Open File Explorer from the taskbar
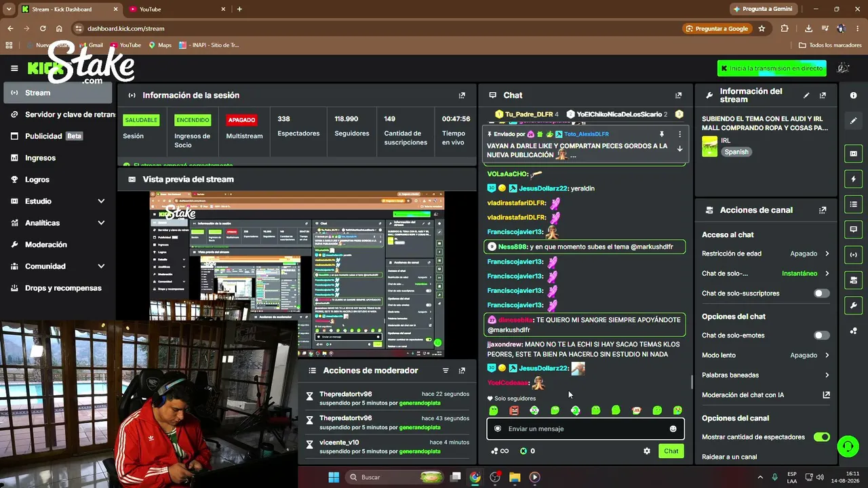Image resolution: width=868 pixels, height=488 pixels. coord(515,477)
